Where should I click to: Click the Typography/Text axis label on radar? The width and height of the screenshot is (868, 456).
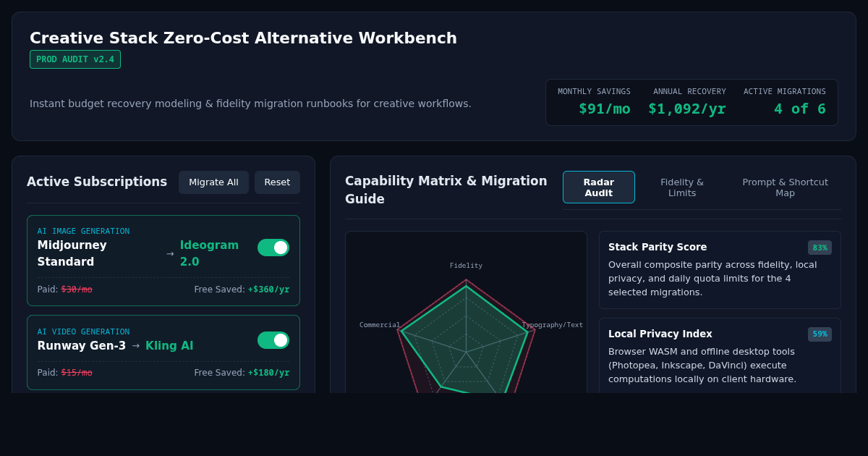coord(553,325)
